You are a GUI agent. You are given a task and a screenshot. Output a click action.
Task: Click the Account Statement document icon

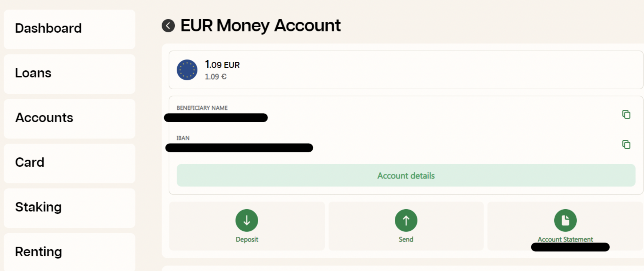click(x=565, y=220)
